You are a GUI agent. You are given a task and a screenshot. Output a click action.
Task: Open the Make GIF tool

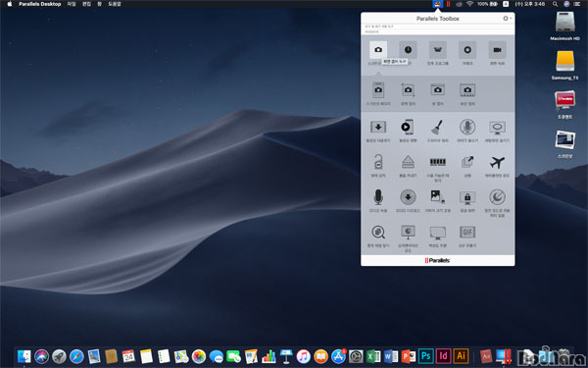pos(467,232)
